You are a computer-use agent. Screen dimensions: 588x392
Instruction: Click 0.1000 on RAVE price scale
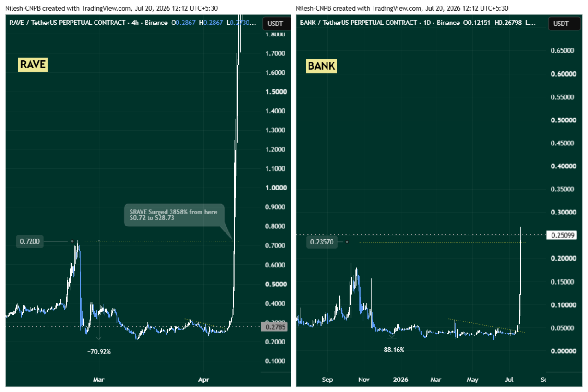coord(274,361)
